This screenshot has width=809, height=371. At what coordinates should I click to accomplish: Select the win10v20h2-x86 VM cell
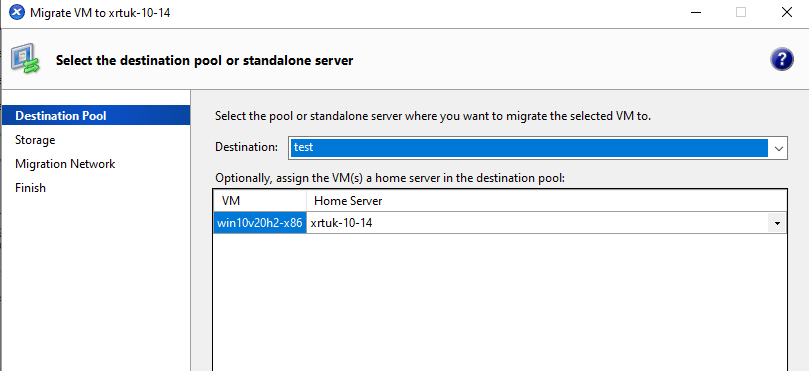pyautogui.click(x=260, y=223)
